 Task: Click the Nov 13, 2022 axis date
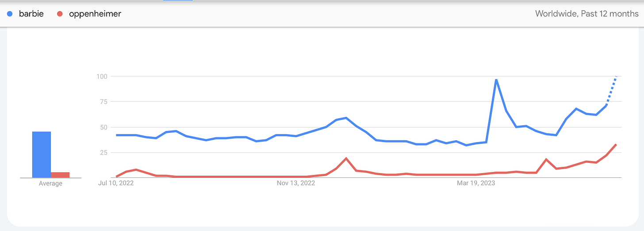[x=296, y=183]
